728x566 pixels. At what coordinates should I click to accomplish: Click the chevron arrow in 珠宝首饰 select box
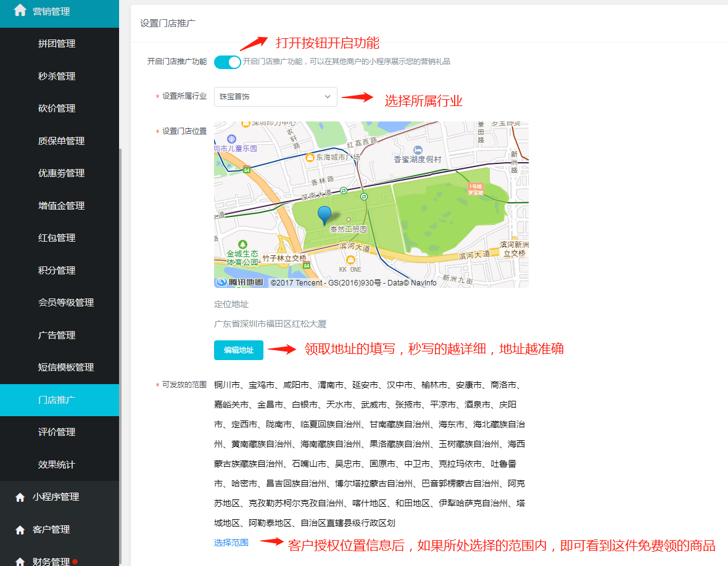327,97
